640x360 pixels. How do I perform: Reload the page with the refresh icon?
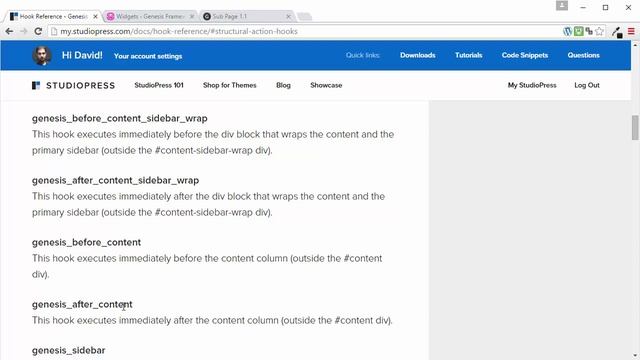[38, 31]
